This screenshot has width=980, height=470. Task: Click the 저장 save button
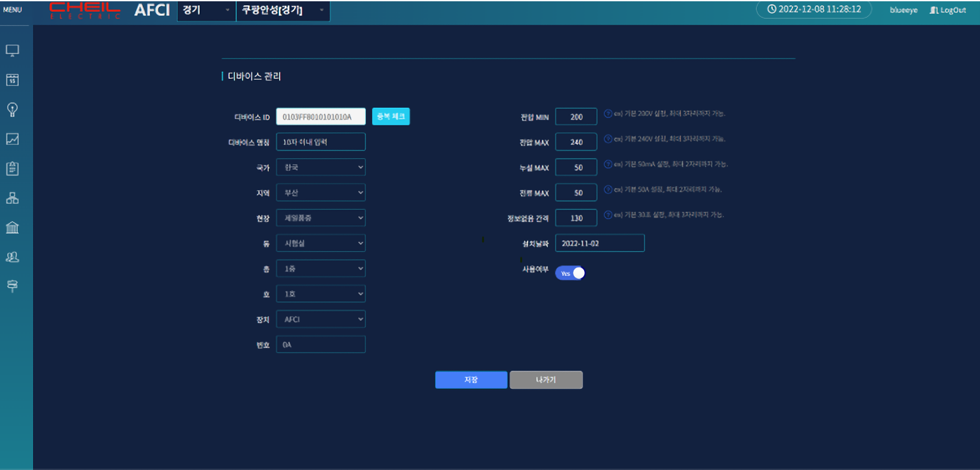pos(471,380)
